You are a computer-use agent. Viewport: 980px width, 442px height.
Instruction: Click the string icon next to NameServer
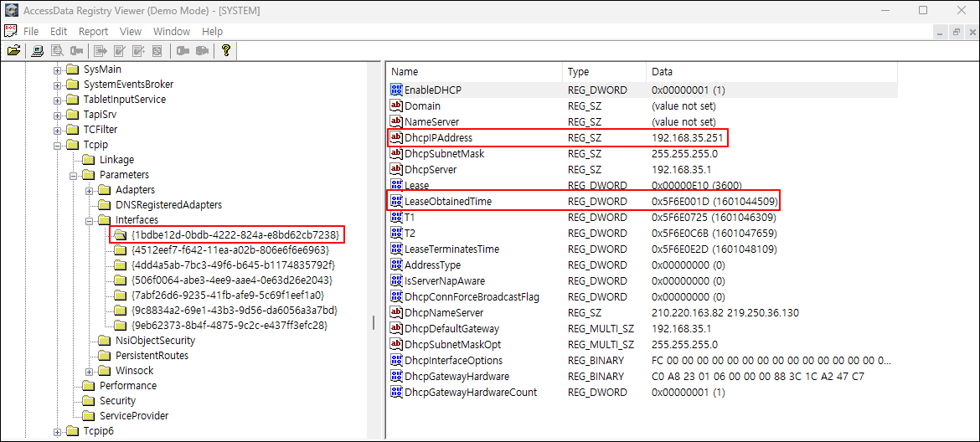click(x=395, y=121)
